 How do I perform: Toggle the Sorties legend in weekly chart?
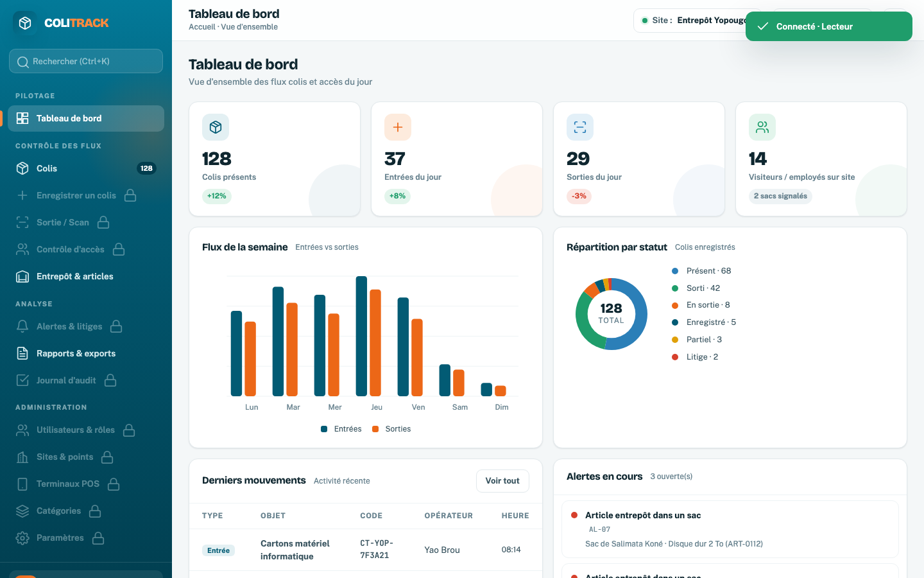pyautogui.click(x=391, y=429)
